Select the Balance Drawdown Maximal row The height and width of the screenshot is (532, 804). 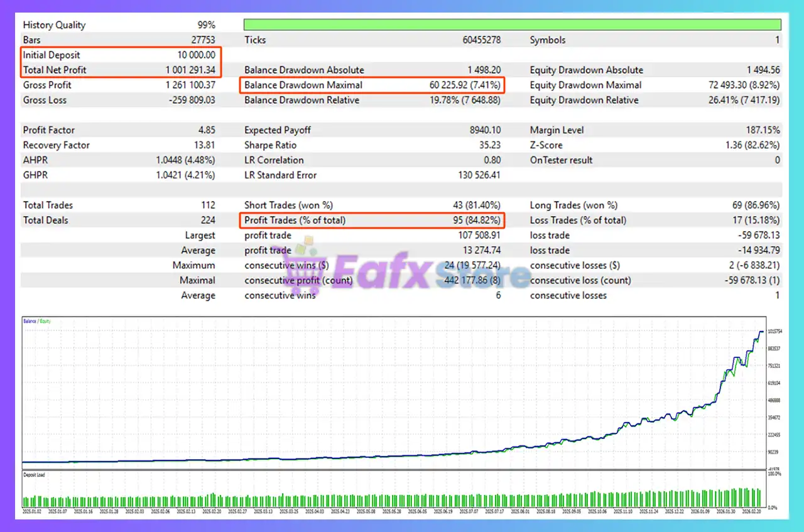[x=372, y=85]
